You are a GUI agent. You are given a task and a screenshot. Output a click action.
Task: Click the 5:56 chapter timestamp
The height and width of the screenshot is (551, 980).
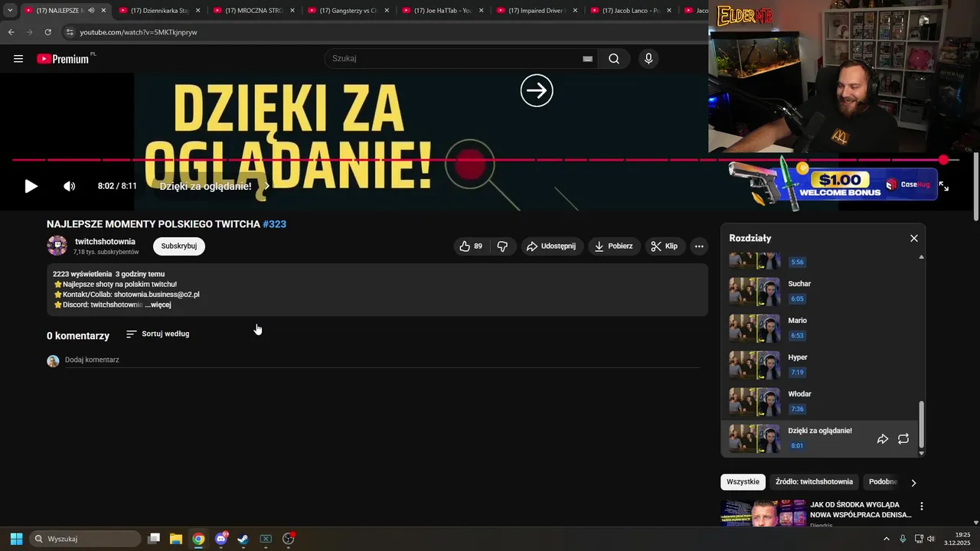click(x=797, y=262)
